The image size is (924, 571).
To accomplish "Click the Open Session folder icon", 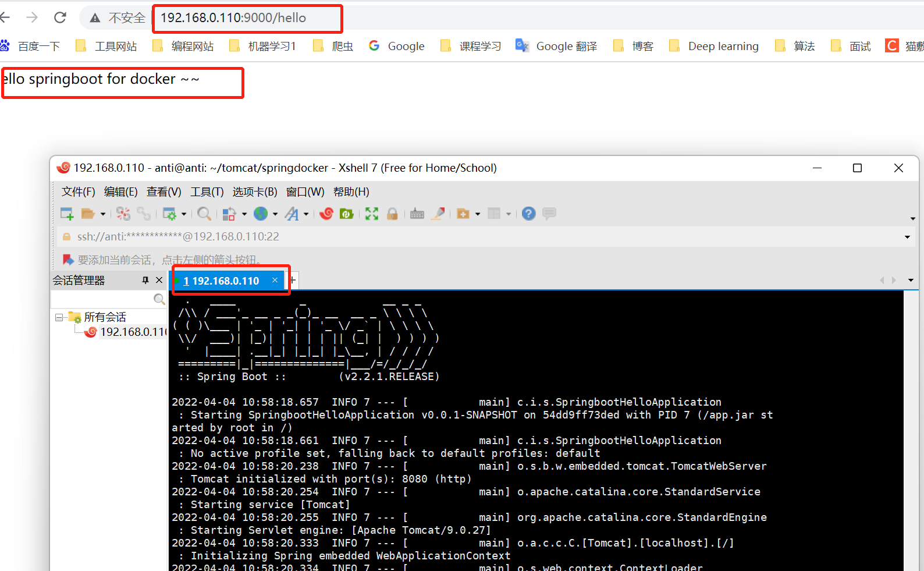I will (x=88, y=214).
